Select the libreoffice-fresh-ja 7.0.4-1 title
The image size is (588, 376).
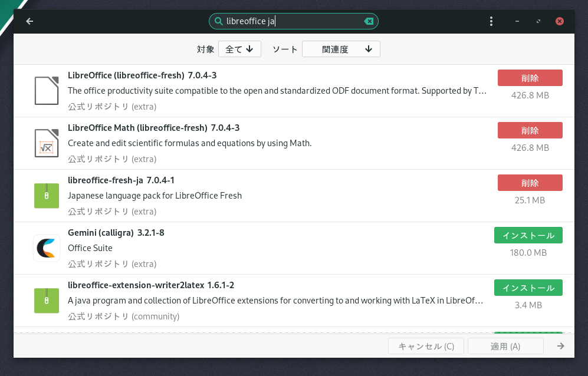click(121, 180)
